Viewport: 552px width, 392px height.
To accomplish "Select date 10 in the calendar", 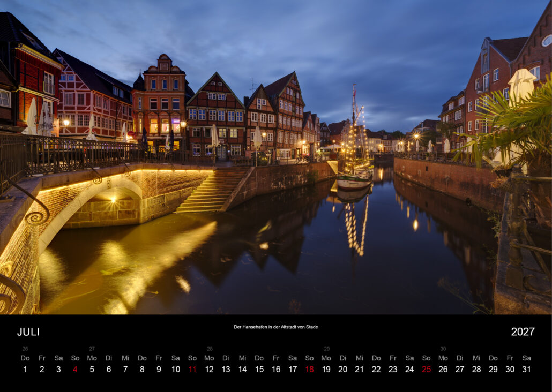I will point(176,369).
